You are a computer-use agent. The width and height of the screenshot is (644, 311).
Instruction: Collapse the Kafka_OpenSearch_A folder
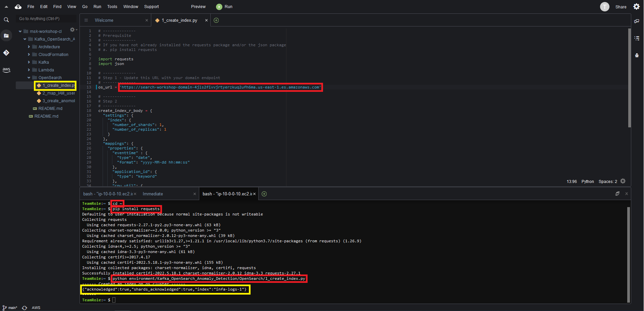[25, 39]
